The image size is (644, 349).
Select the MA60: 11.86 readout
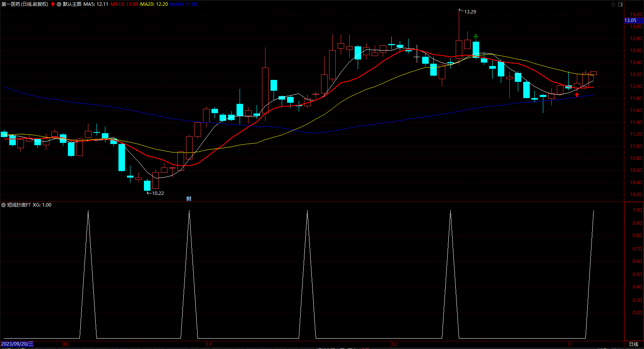[x=184, y=4]
